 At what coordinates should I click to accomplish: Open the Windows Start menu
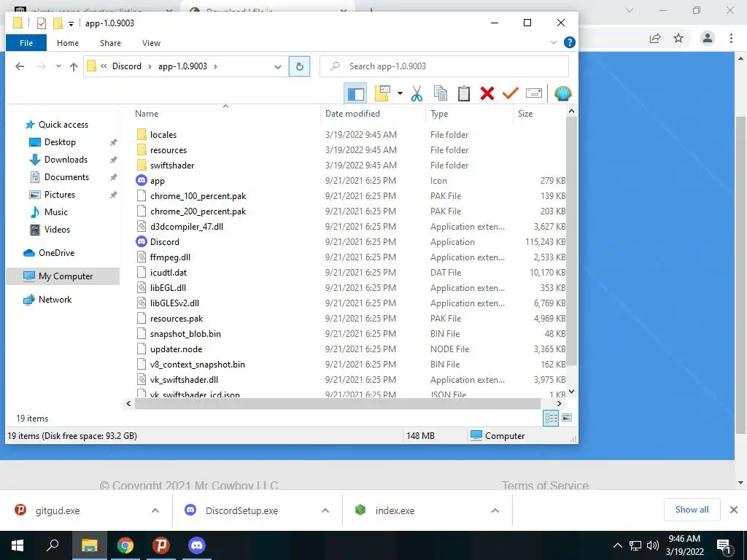coord(18,545)
